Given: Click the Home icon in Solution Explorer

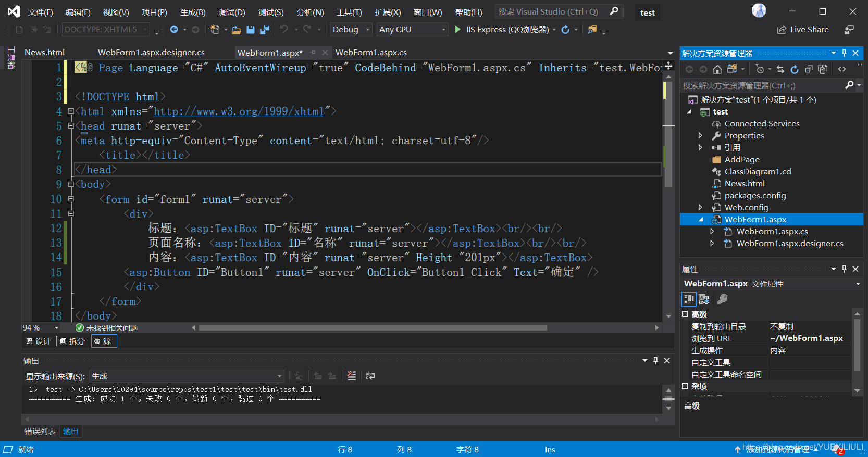Looking at the screenshot, I should point(717,69).
